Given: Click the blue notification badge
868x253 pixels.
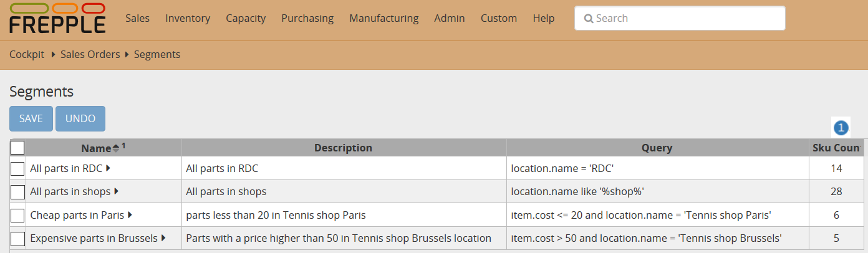Looking at the screenshot, I should 841,128.
